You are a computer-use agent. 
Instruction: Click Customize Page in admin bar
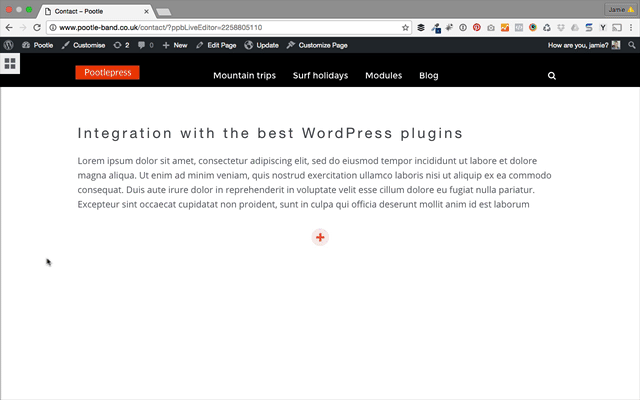point(317,45)
